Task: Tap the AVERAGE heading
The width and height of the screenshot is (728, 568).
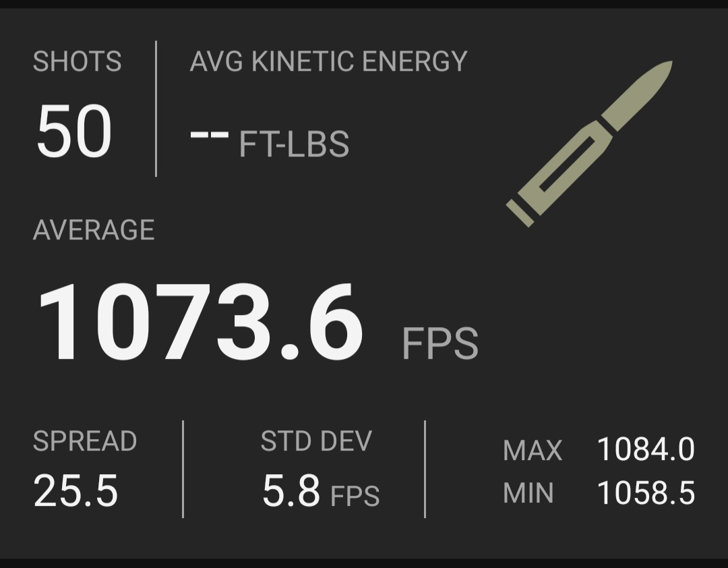Action: (x=94, y=229)
